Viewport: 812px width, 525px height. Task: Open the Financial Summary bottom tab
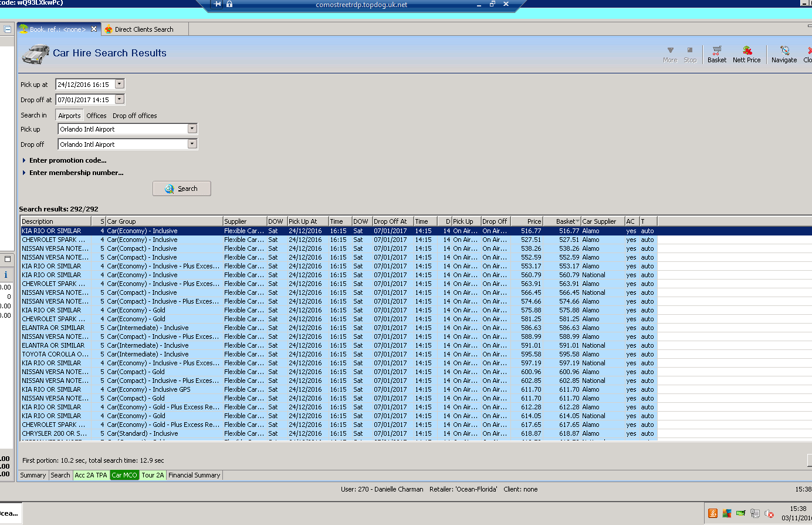click(194, 475)
